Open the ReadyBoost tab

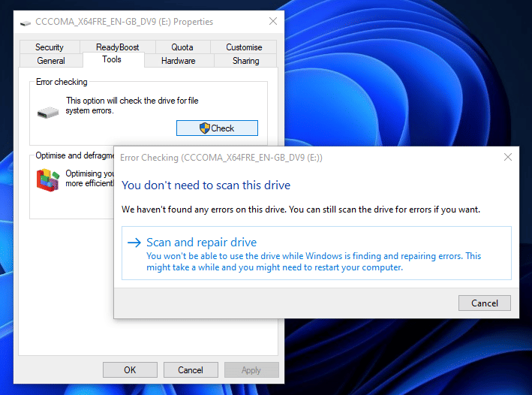[x=117, y=47]
